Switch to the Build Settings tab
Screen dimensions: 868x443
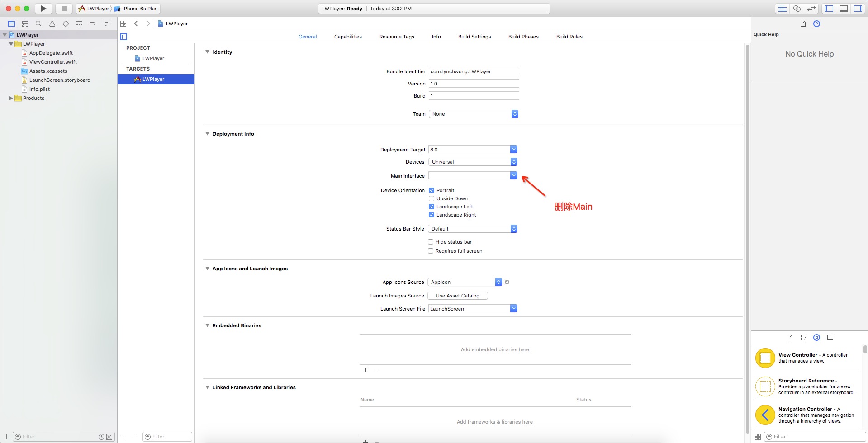(474, 37)
